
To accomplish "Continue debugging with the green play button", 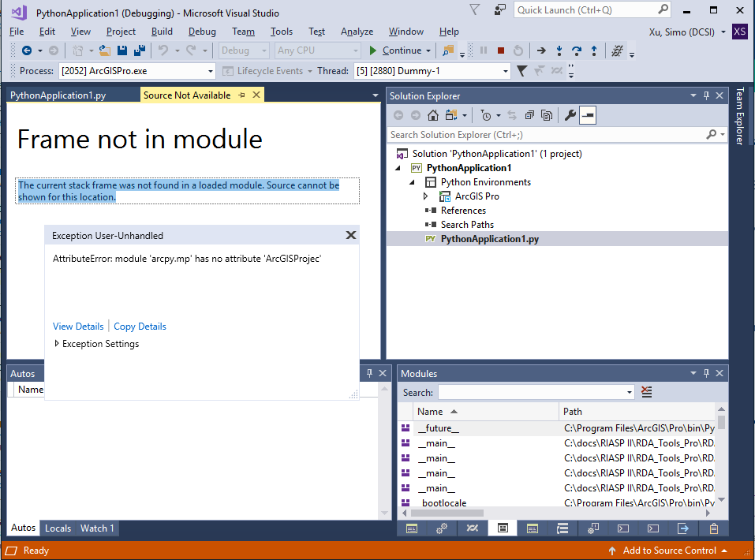I will coord(372,50).
